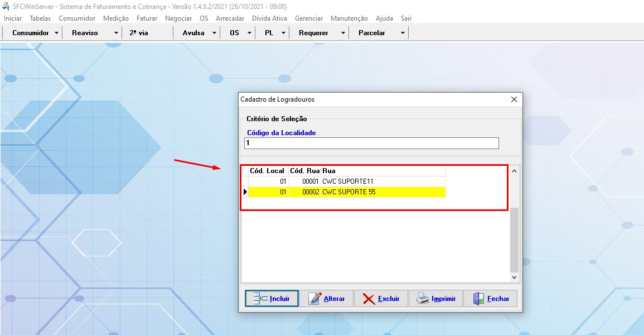Screen dimensions: 644x335
Task: Click the Incluir button icon
Action: (260, 299)
